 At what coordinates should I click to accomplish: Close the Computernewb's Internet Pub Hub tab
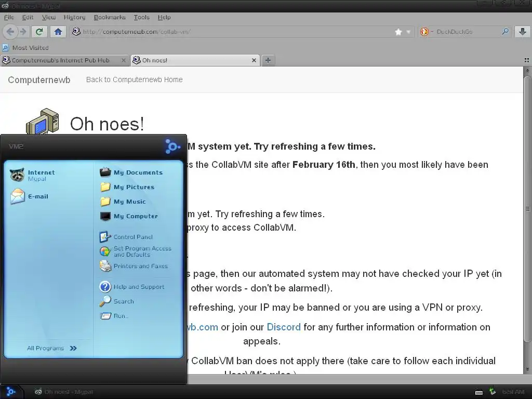[124, 60]
